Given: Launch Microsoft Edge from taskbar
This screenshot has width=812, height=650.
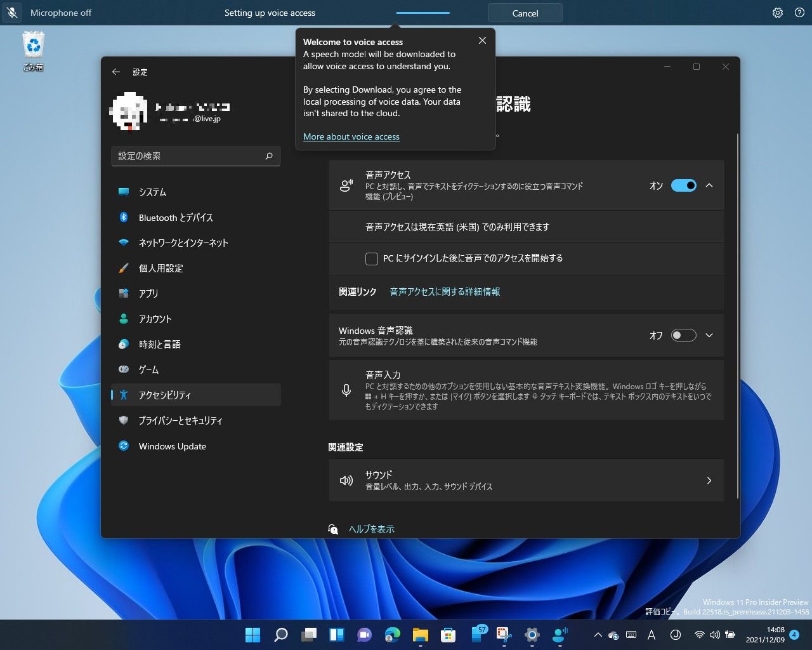Looking at the screenshot, I should (x=392, y=635).
